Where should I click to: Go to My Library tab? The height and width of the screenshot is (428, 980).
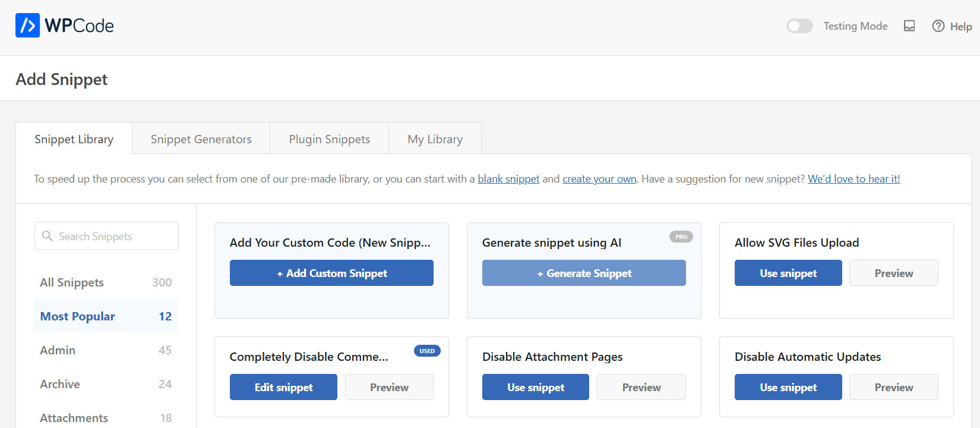pyautogui.click(x=435, y=139)
